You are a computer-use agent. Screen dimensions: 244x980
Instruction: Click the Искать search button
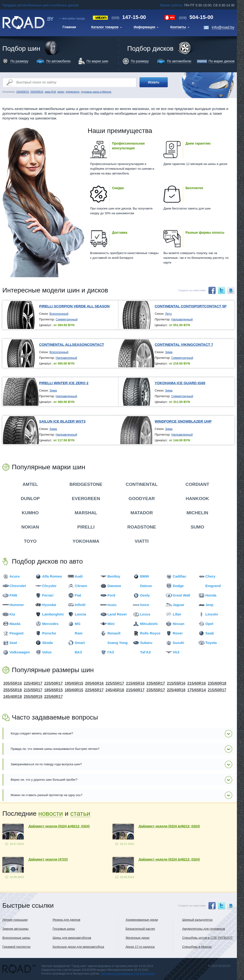(154, 82)
